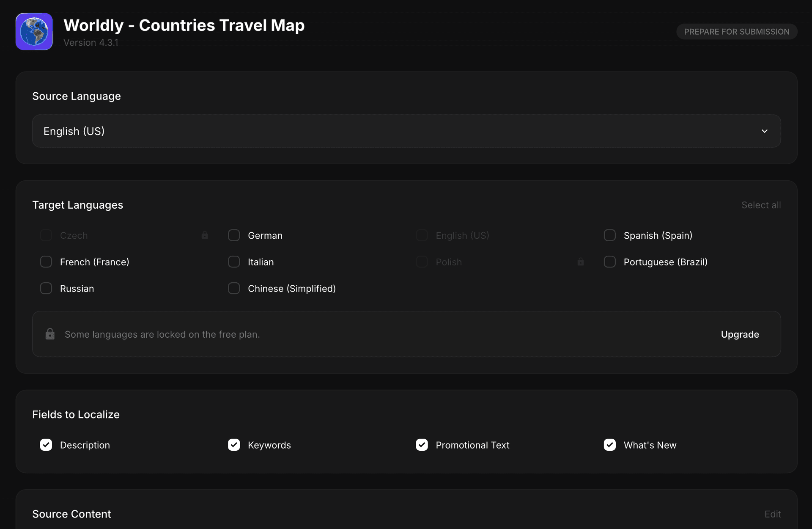Select Chinese (Simplified) checkbox
Viewport: 812px width, 529px height.
point(234,288)
